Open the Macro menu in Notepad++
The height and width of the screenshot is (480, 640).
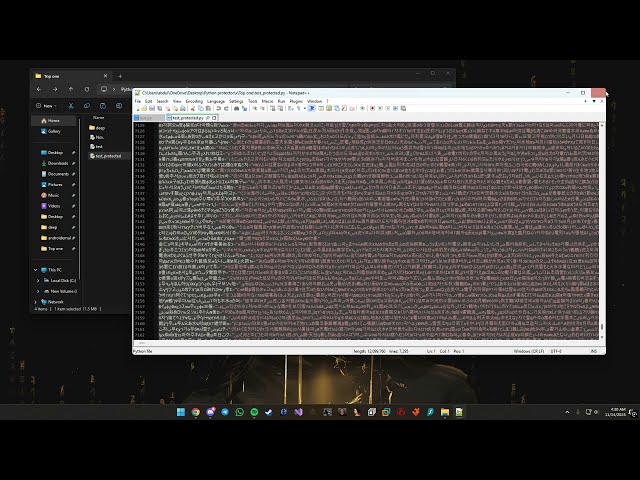(x=267, y=101)
